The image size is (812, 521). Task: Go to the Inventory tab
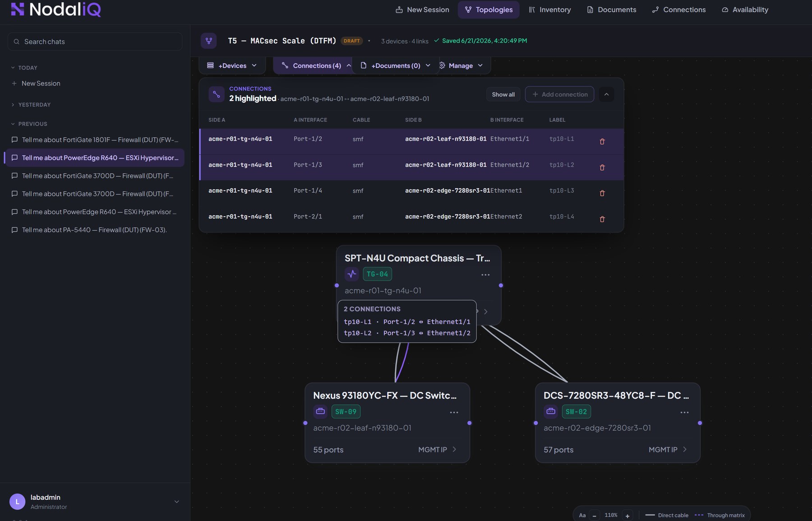point(549,9)
